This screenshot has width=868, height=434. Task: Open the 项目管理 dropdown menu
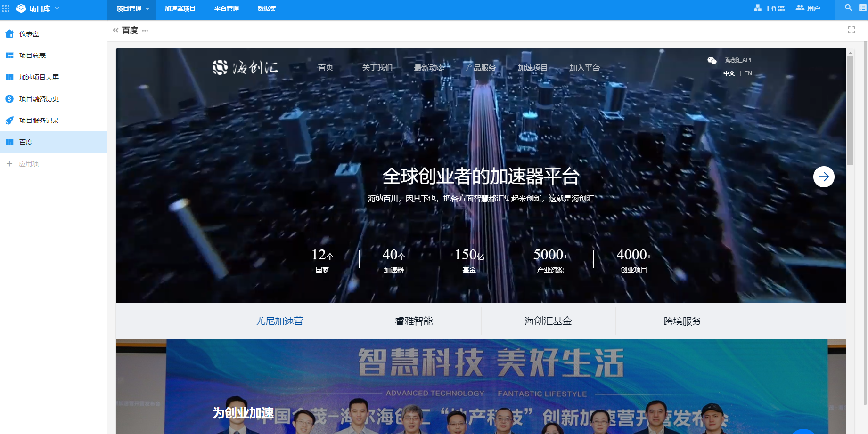pos(133,8)
